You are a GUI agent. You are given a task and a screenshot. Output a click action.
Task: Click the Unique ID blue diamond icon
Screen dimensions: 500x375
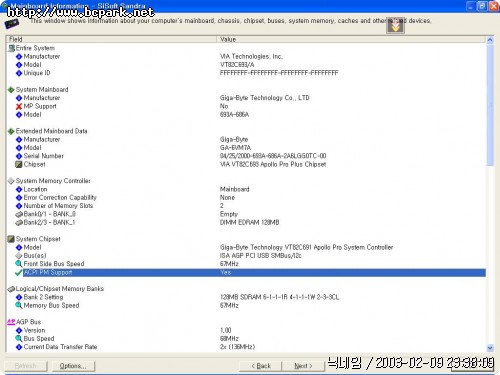click(19, 73)
